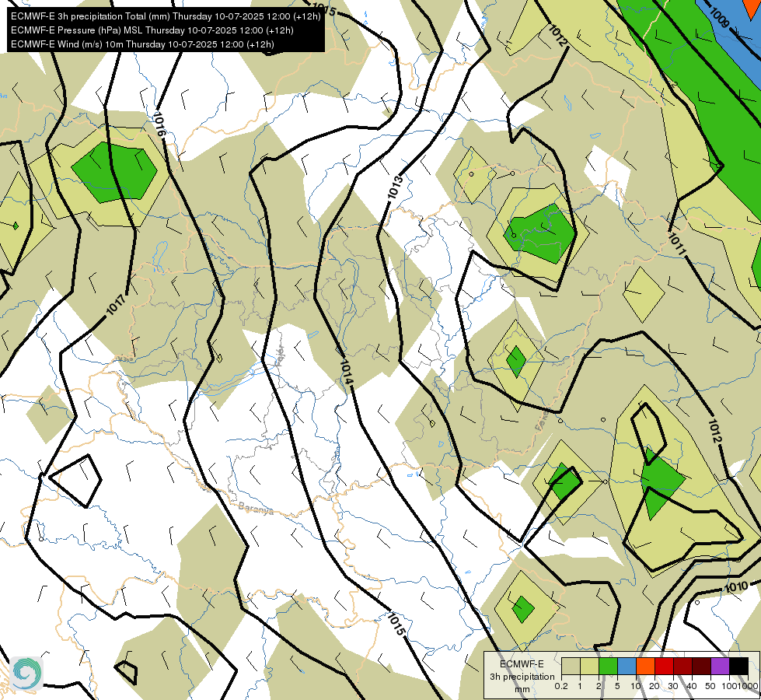Click the legend's 3h precipitation text
The image size is (761, 700).
pyautogui.click(x=522, y=677)
